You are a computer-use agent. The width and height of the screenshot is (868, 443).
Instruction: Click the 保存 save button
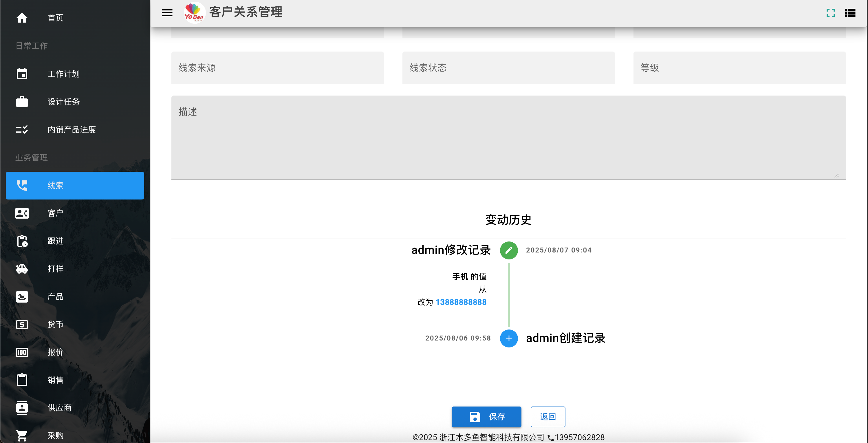(487, 417)
